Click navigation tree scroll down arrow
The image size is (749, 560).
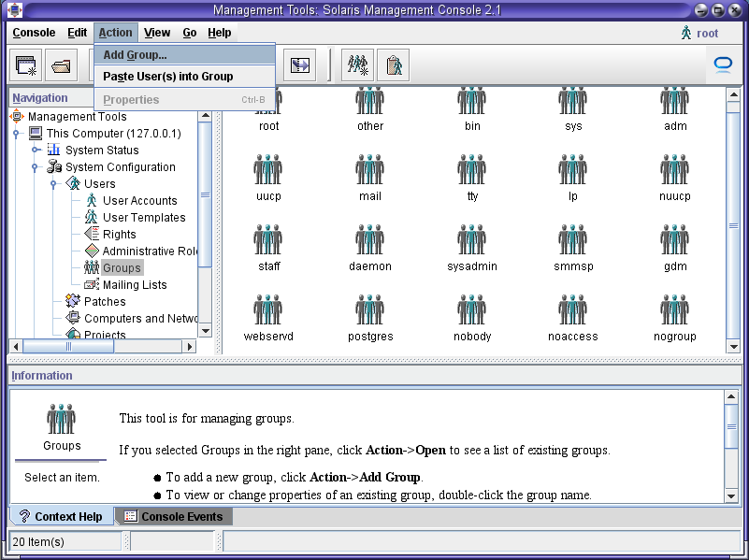[206, 331]
